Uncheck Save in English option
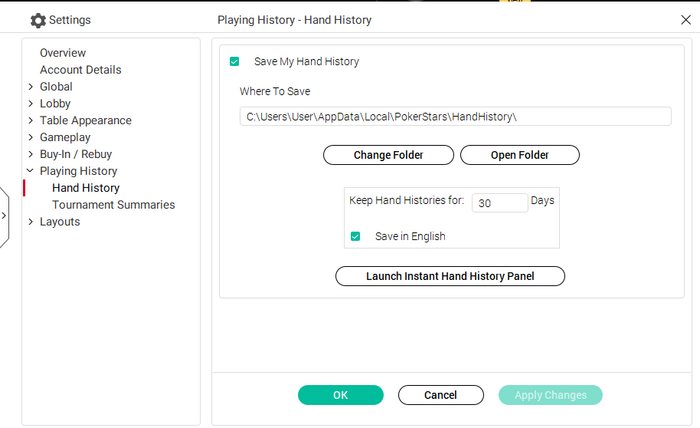The height and width of the screenshot is (428, 700). [355, 237]
